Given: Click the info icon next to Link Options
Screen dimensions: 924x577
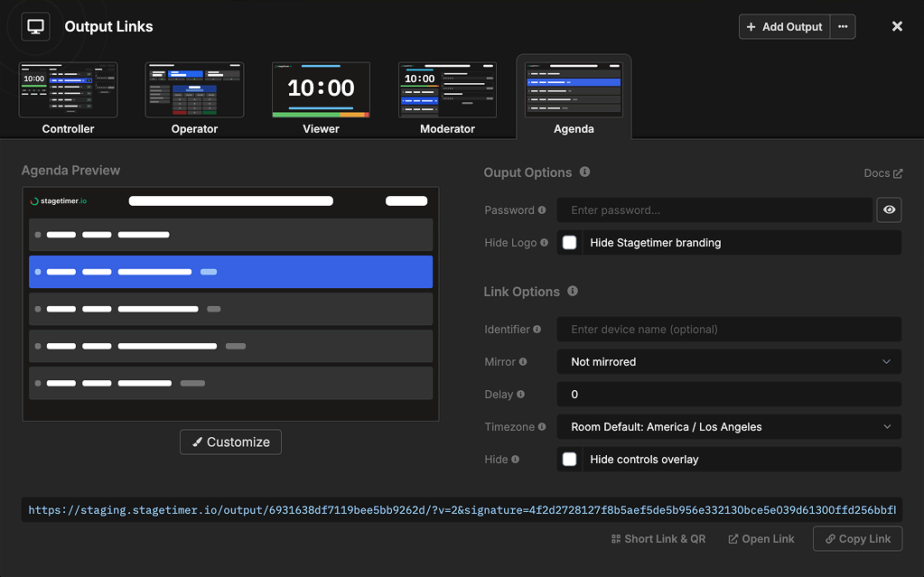Looking at the screenshot, I should click(x=573, y=292).
